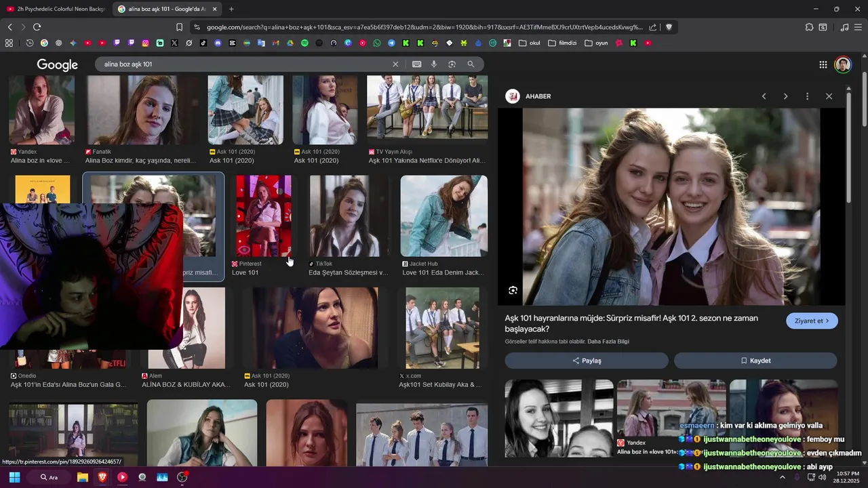Screen dimensions: 868x488
Task: Click the Kaydet save button
Action: pos(755,361)
